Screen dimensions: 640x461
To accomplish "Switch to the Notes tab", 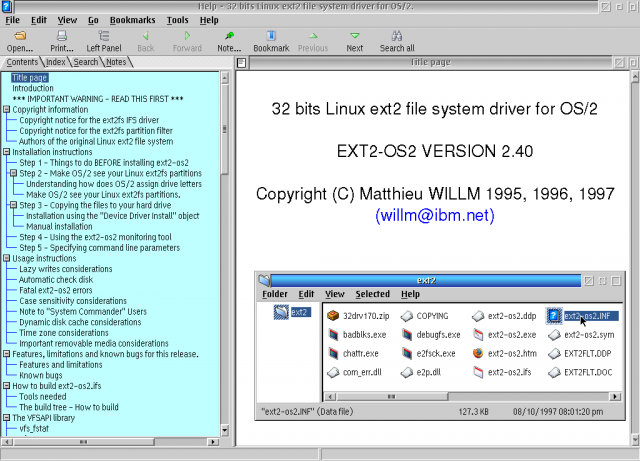I will 116,62.
